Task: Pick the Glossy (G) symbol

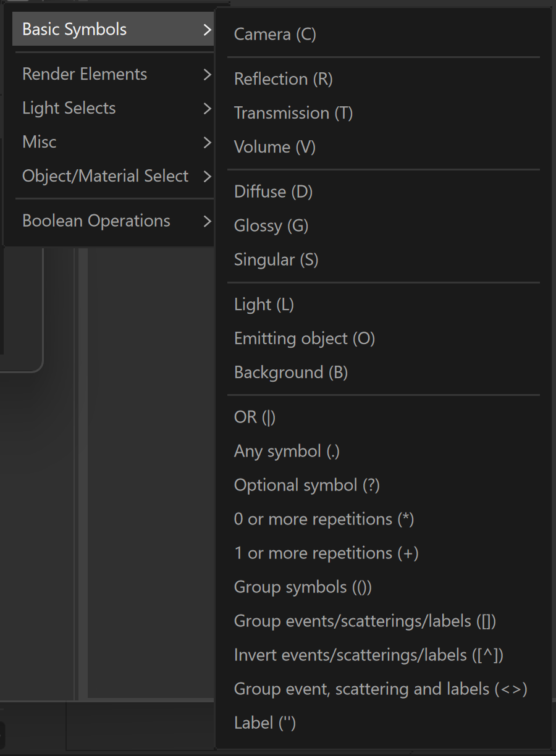Action: [x=384, y=225]
